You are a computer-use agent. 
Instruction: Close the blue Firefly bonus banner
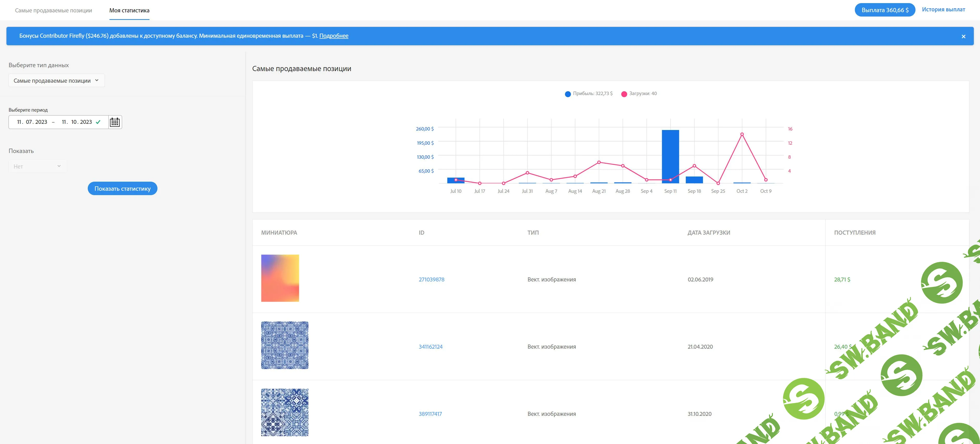pos(963,36)
